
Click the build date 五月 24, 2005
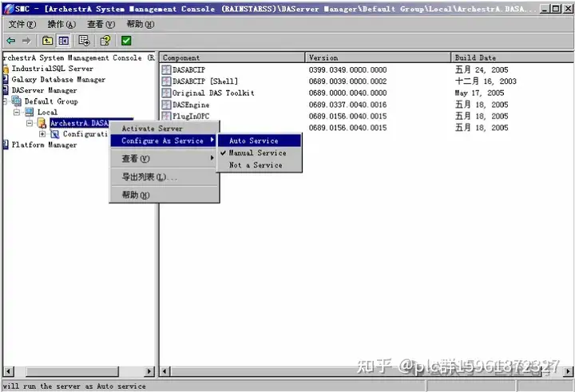pos(482,69)
